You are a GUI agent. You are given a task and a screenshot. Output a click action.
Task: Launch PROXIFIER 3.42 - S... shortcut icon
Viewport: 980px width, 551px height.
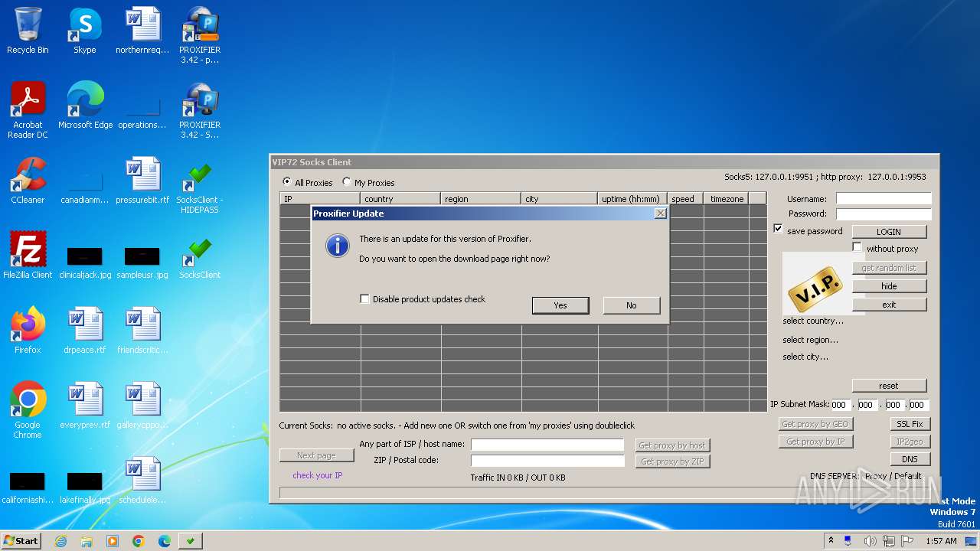(x=200, y=110)
